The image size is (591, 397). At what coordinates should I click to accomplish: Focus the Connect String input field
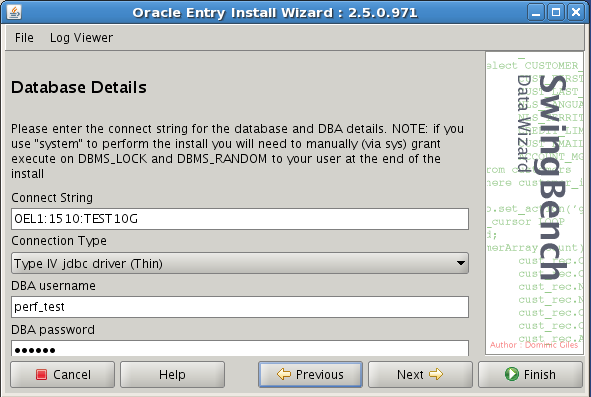tap(240, 219)
